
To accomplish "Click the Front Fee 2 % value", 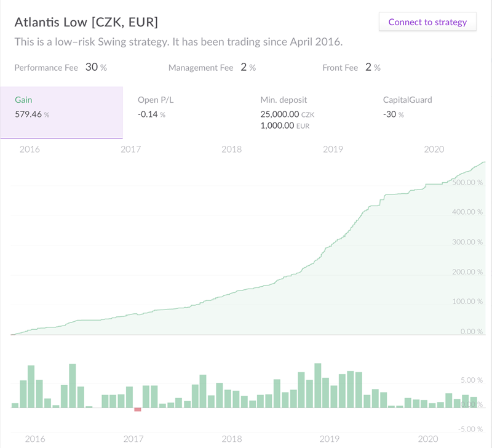I will 373,67.
